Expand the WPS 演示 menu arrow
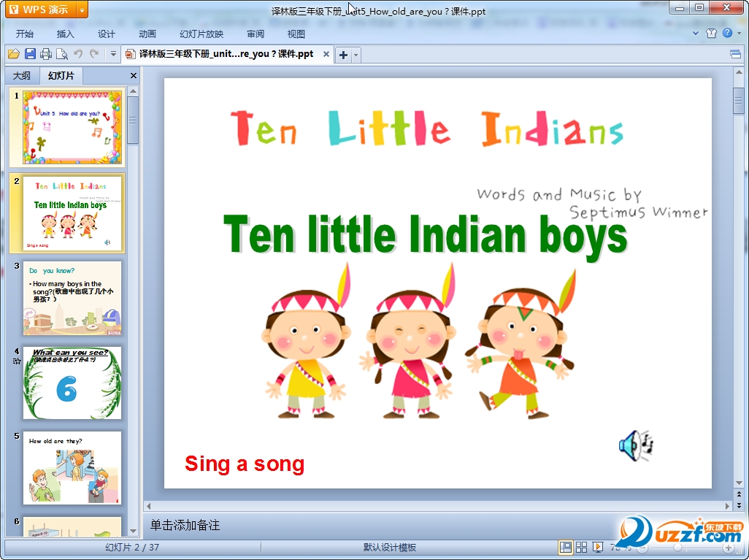The width and height of the screenshot is (749, 560). pos(82,9)
